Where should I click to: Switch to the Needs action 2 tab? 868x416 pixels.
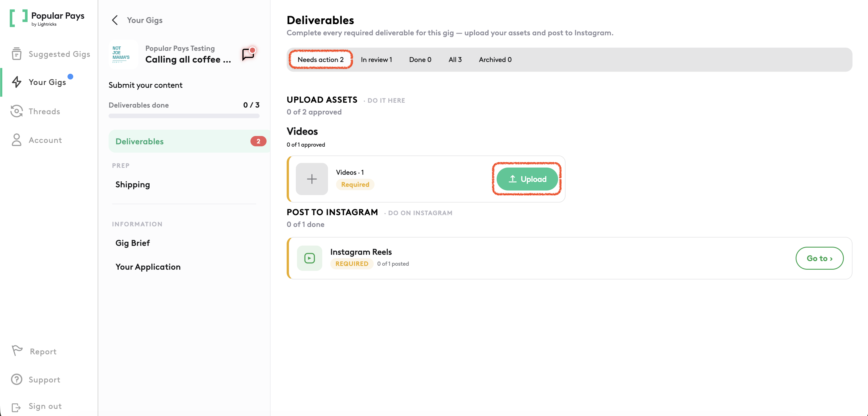click(x=321, y=60)
